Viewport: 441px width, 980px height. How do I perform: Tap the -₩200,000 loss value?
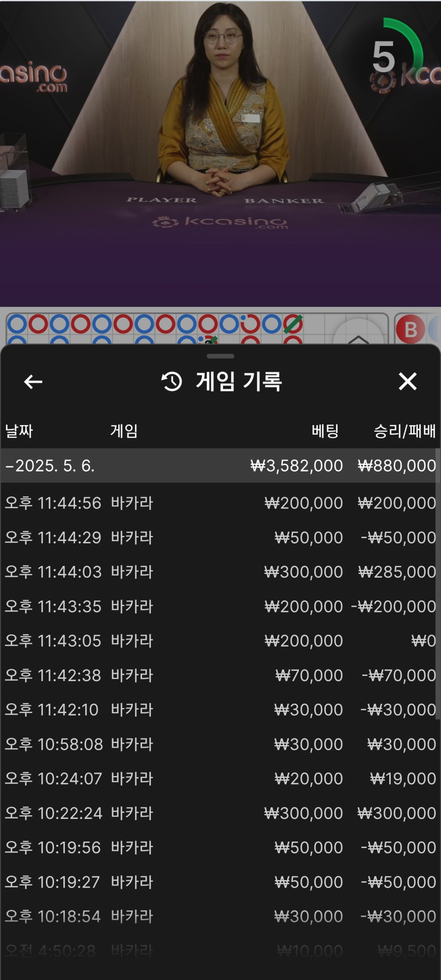point(394,606)
